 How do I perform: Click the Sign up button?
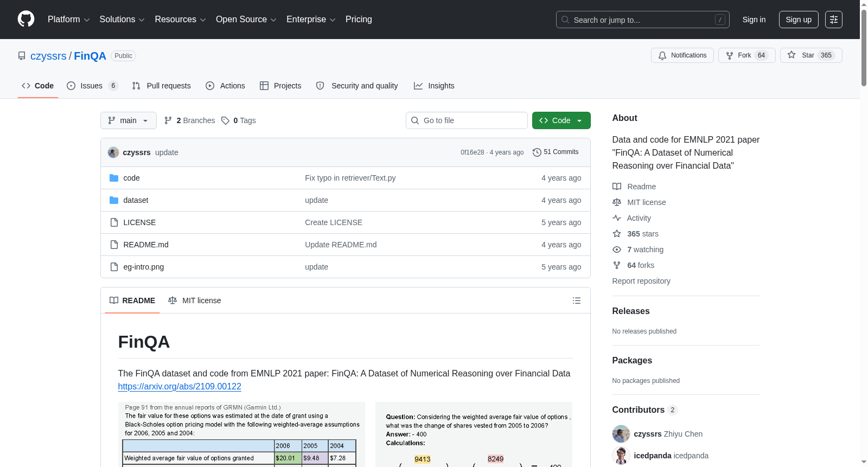pyautogui.click(x=798, y=20)
